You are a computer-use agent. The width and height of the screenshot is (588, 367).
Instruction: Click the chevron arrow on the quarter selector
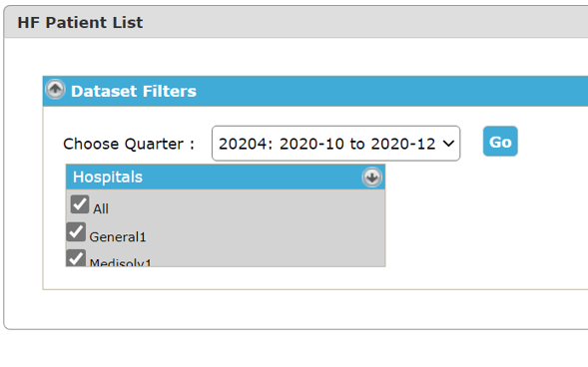(x=448, y=144)
